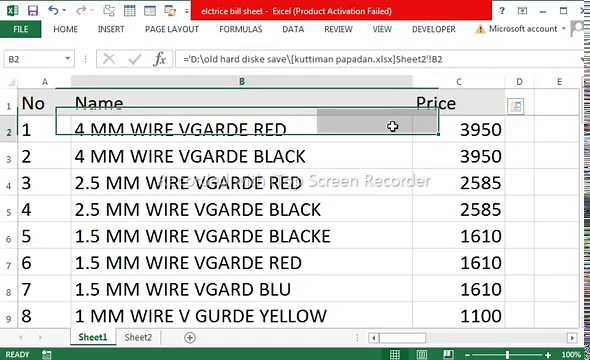
Task: Click the price cell 1100
Action: [458, 315]
